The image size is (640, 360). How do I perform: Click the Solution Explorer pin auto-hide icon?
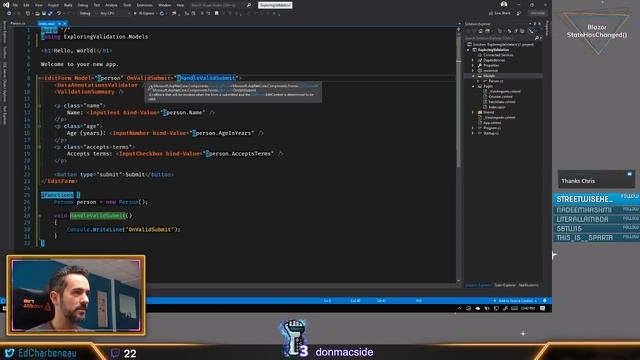point(535,24)
